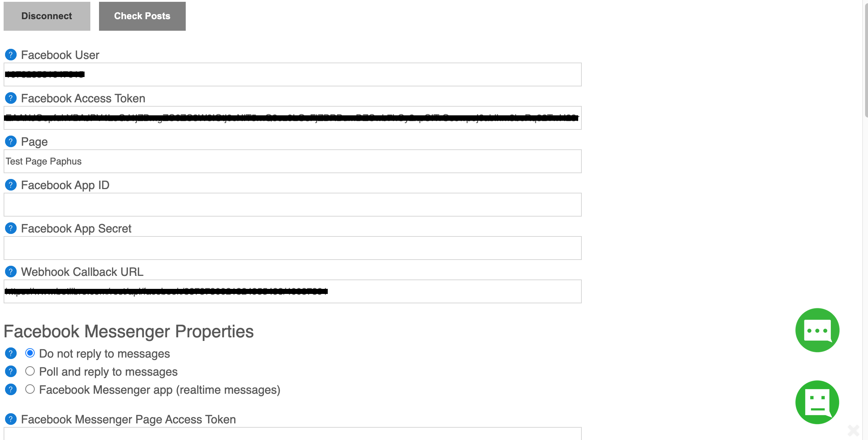Open help for Facebook App Secret
Viewport: 868px width, 440px height.
coord(11,228)
